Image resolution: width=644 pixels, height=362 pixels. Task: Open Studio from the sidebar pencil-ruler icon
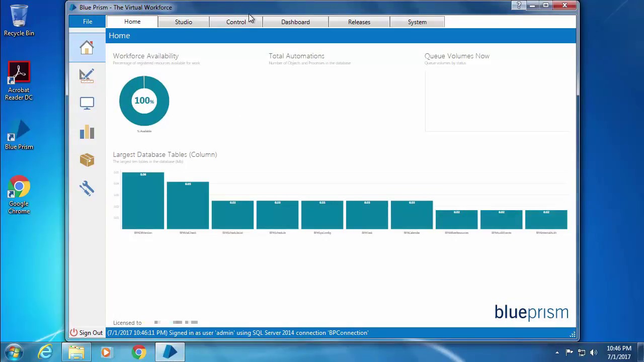click(87, 75)
